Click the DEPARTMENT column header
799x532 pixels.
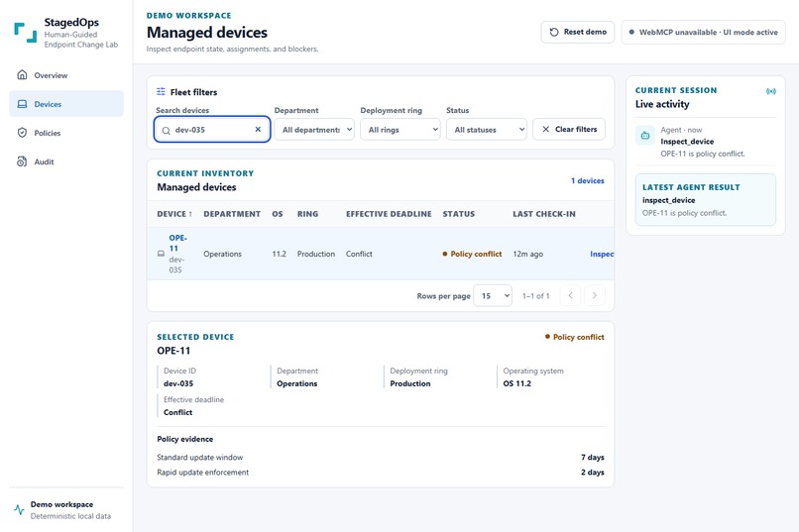point(232,214)
